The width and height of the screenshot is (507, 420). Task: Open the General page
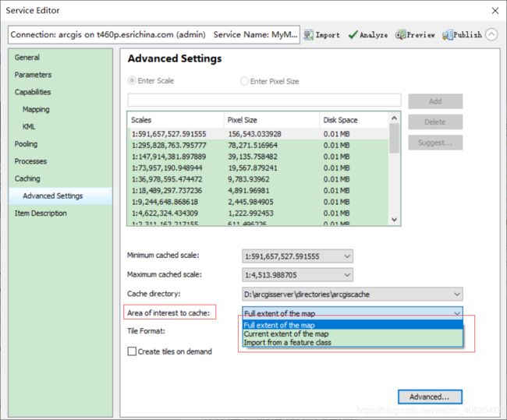(x=27, y=58)
